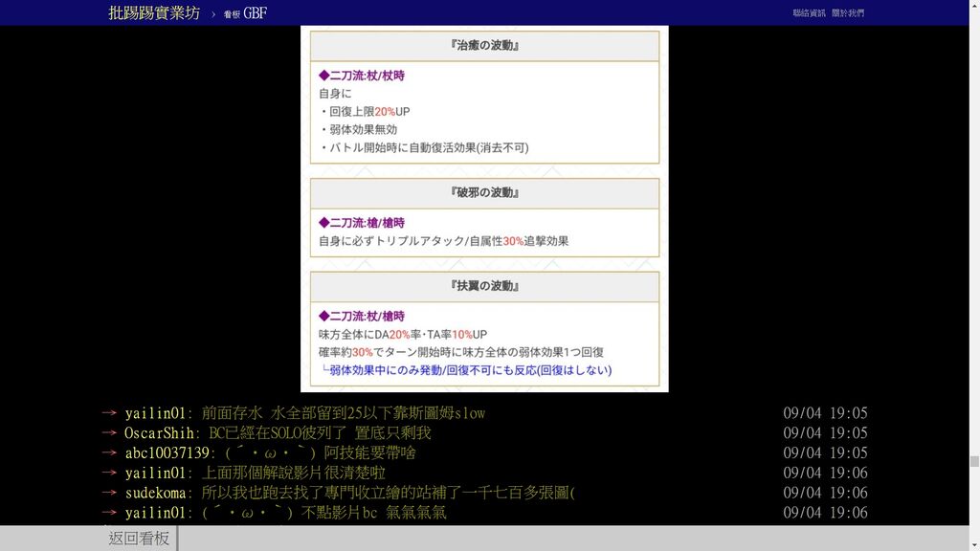Open the 關於我們 link
Image resolution: width=980 pixels, height=551 pixels.
[848, 13]
